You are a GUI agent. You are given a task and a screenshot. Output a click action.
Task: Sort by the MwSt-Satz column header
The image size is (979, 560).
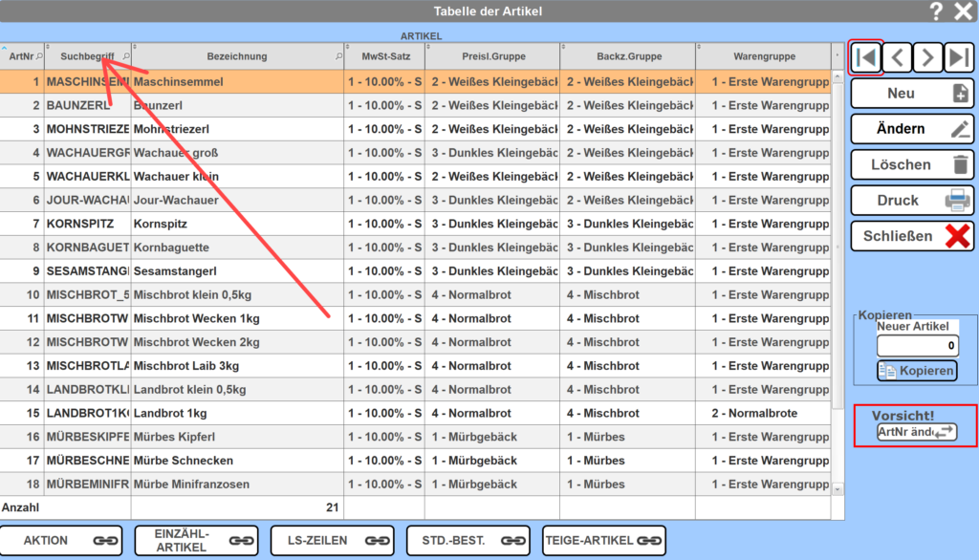click(x=384, y=56)
